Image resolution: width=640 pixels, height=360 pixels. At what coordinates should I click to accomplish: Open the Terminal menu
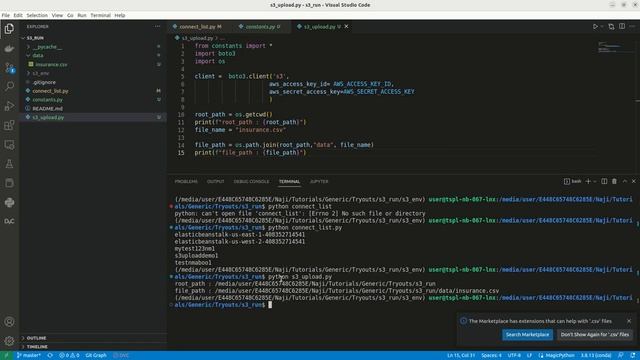tap(100, 15)
